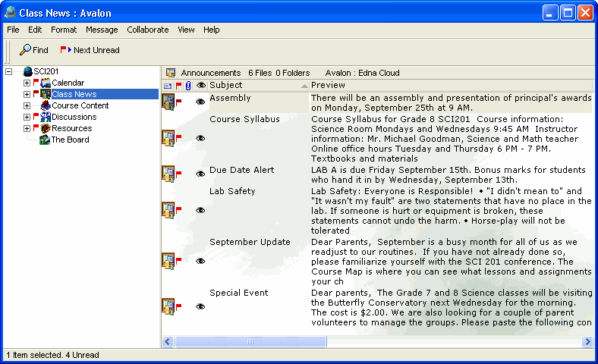Open the Collaborate menu
Image resolution: width=598 pixels, height=364 pixels.
point(147,30)
